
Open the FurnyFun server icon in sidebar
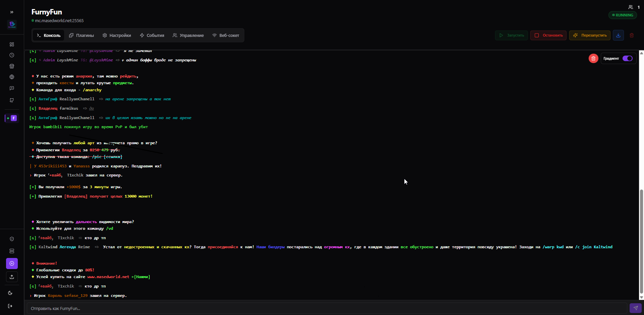(x=13, y=118)
